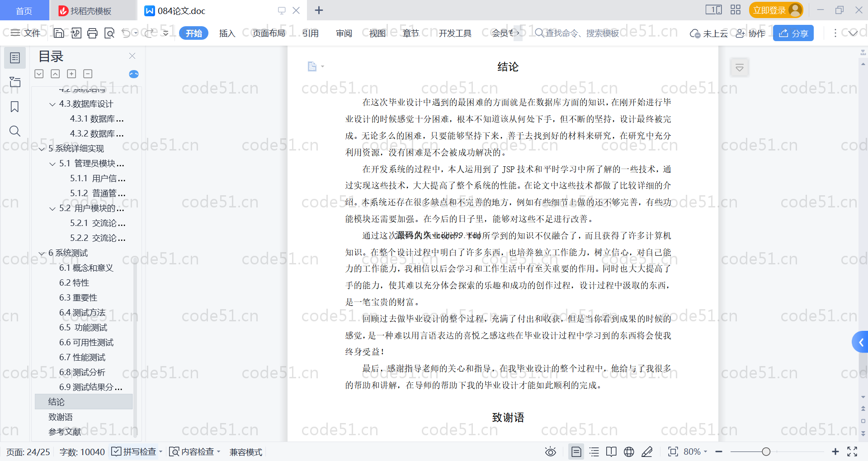Image resolution: width=868 pixels, height=461 pixels.
Task: Click the move-up outline level icon
Action: click(x=55, y=74)
